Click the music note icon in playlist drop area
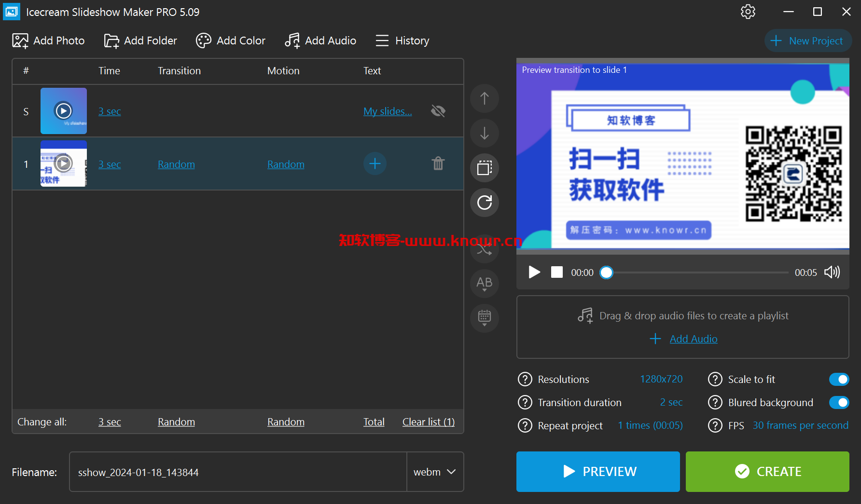 tap(585, 316)
